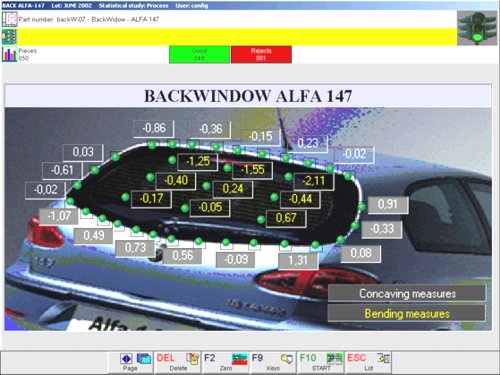Open the F9 Keys option
500x375 pixels.
coord(273,362)
